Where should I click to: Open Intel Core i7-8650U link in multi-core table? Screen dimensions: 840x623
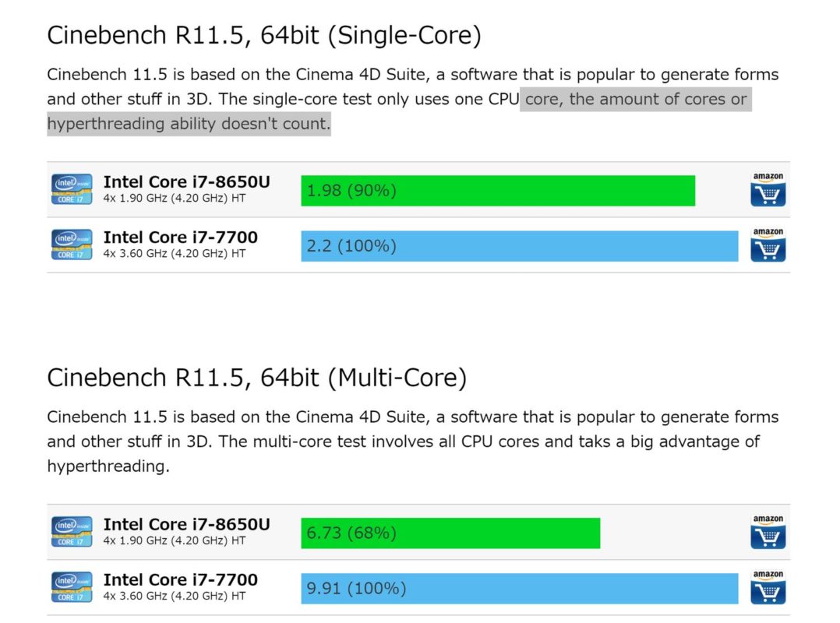(x=186, y=525)
